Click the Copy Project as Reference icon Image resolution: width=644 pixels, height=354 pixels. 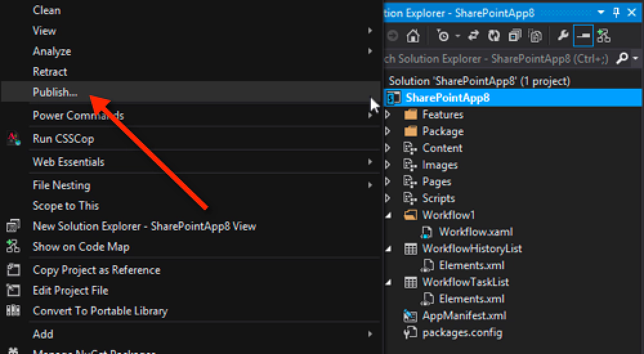[x=13, y=270]
